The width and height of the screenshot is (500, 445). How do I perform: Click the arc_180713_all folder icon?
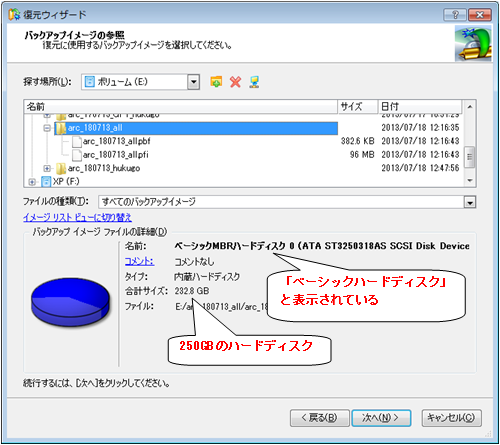[61, 128]
